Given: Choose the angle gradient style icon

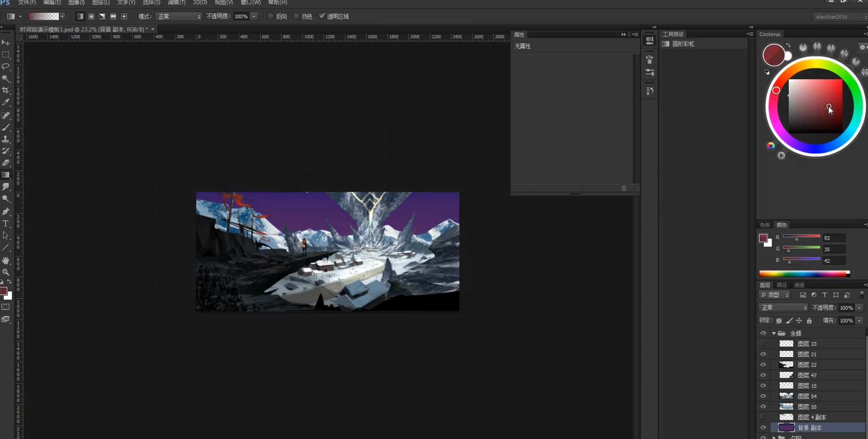Looking at the screenshot, I should (x=102, y=17).
